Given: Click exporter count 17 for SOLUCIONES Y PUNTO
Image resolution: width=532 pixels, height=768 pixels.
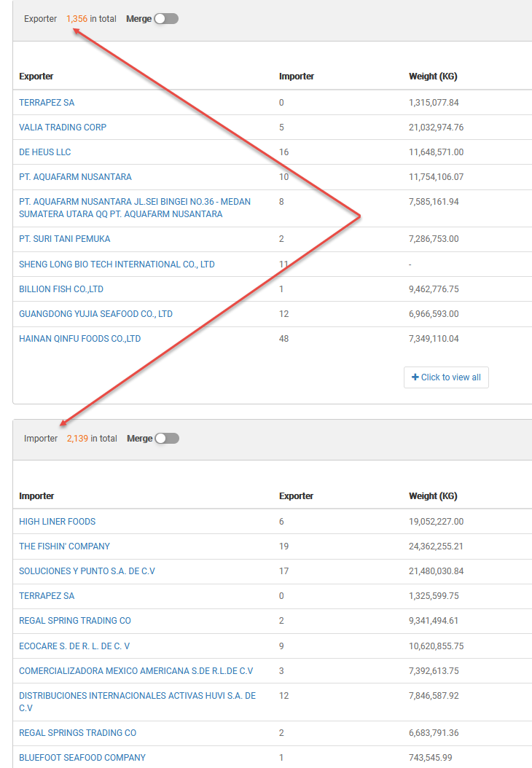Looking at the screenshot, I should point(283,571).
